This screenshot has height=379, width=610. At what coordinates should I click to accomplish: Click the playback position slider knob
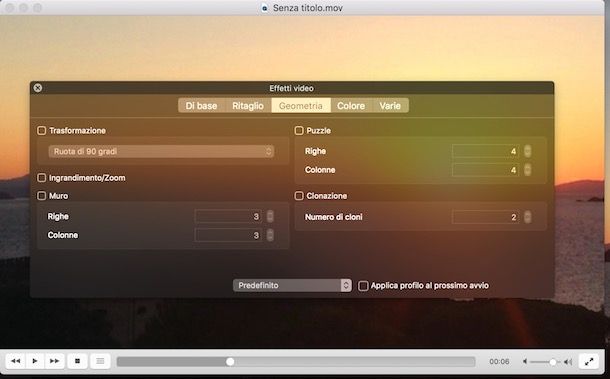tap(230, 362)
